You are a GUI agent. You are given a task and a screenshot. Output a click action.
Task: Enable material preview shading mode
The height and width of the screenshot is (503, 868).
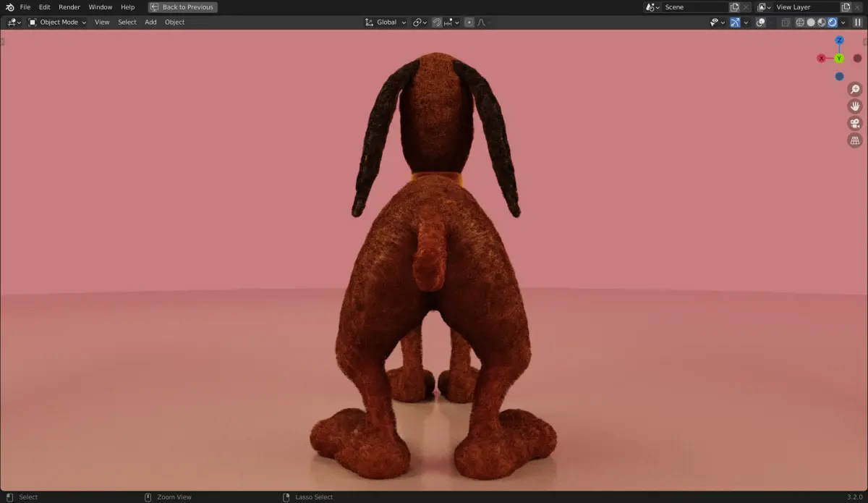click(x=820, y=22)
